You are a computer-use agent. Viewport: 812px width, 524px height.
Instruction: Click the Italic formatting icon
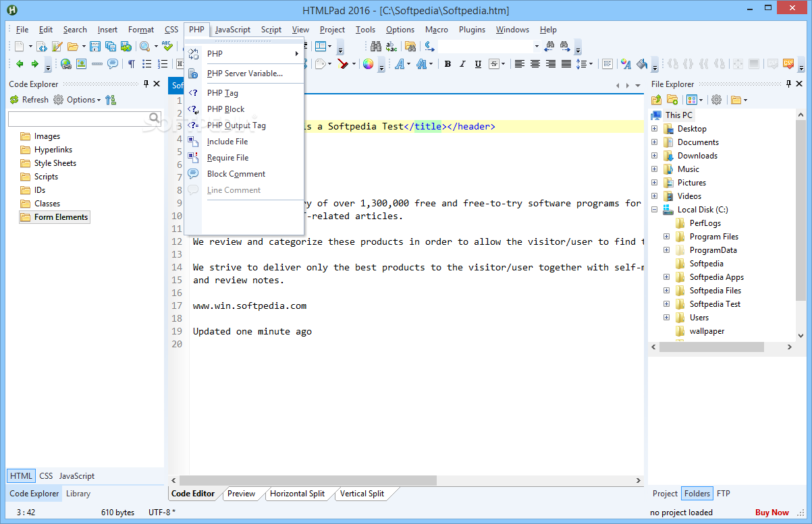462,64
